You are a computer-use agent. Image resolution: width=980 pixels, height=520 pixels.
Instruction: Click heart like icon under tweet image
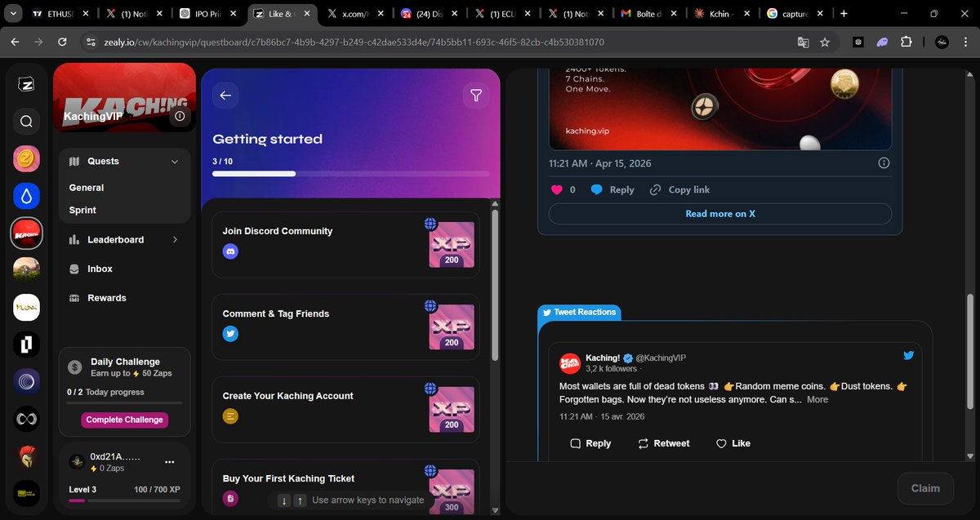[x=557, y=189]
